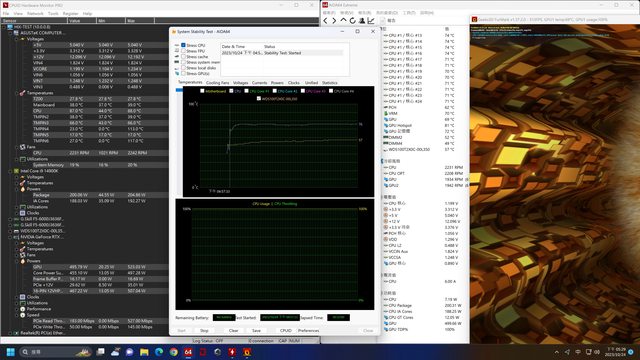The image size is (640, 360).
Task: Click the Stop button in stability test
Action: click(x=204, y=331)
